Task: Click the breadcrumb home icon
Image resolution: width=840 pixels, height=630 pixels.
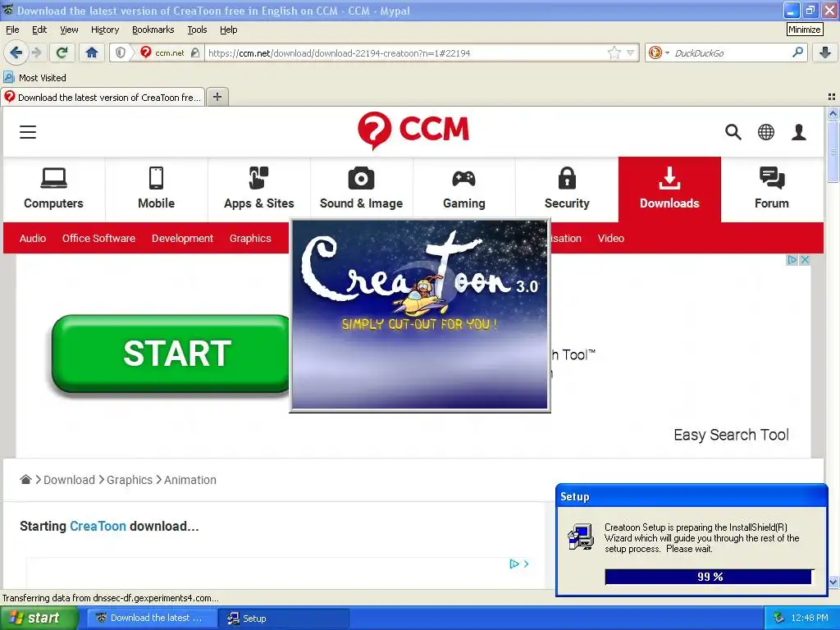Action: pos(25,479)
